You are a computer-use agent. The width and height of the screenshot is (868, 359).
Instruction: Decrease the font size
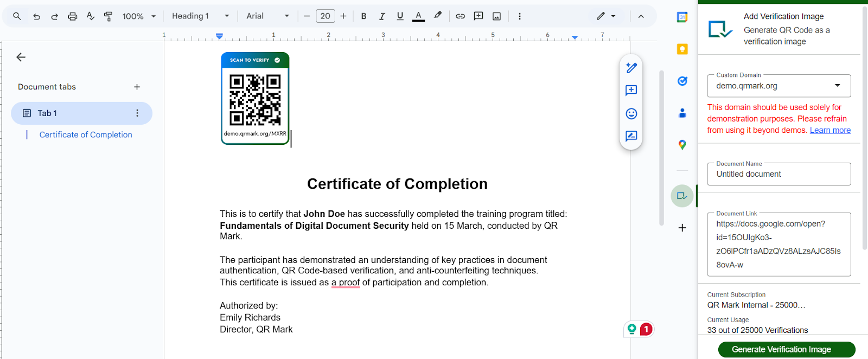(x=307, y=16)
